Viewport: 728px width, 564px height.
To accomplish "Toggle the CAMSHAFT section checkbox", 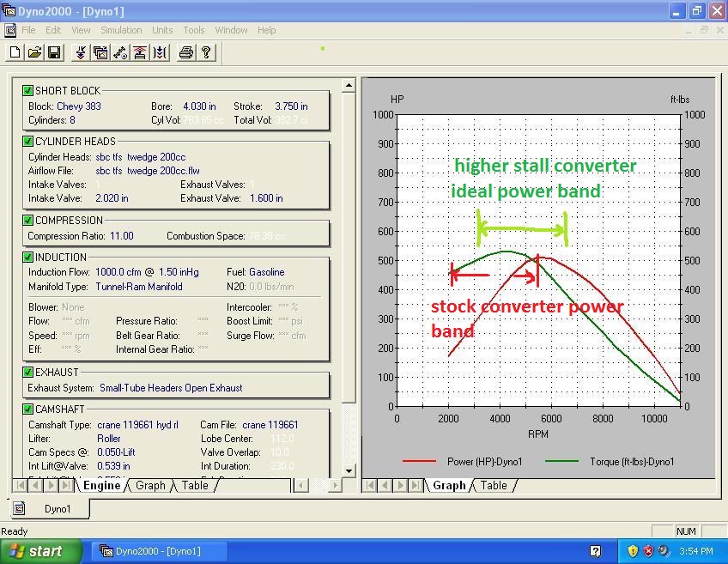I will (x=28, y=409).
